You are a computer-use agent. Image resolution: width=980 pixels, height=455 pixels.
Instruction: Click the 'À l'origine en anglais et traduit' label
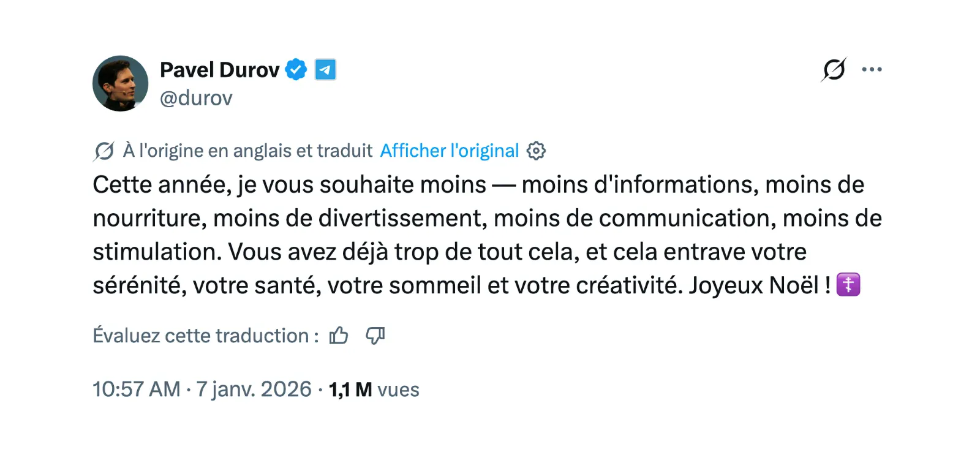247,151
